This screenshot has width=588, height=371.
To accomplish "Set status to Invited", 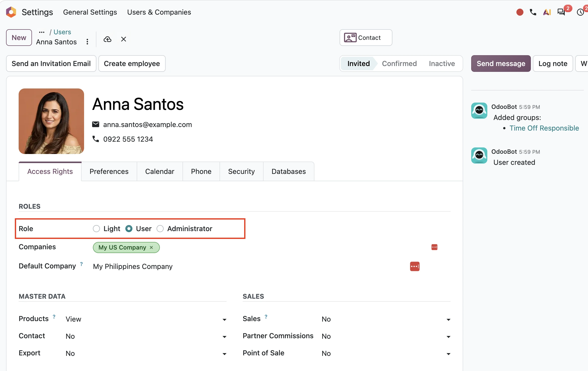I will (x=358, y=64).
